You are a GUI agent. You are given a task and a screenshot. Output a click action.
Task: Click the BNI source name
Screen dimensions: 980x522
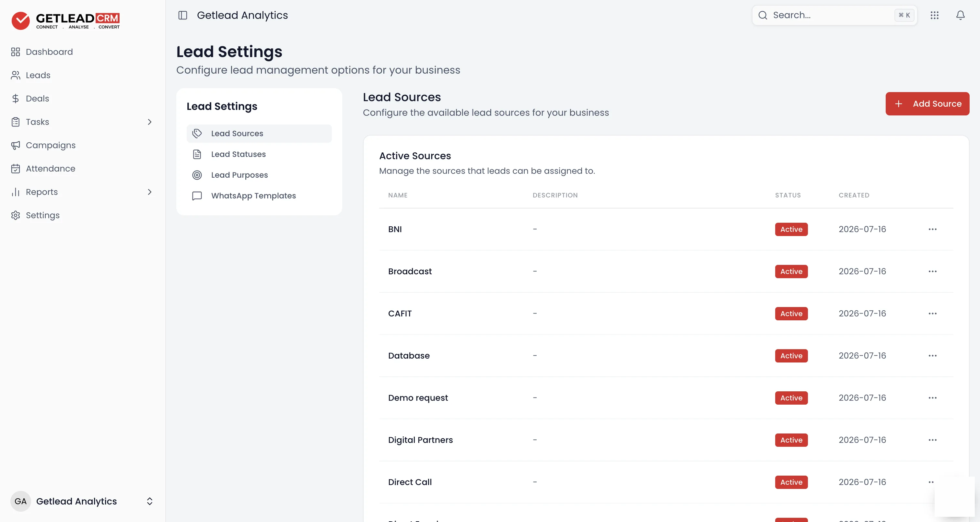(395, 229)
